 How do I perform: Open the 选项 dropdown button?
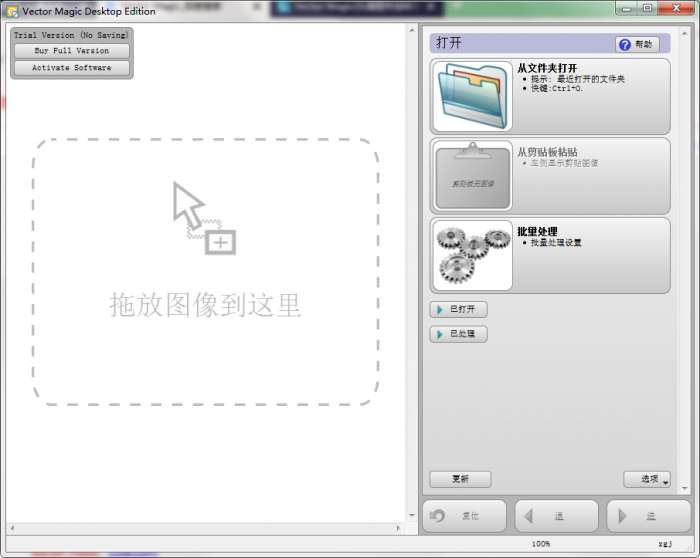click(647, 479)
